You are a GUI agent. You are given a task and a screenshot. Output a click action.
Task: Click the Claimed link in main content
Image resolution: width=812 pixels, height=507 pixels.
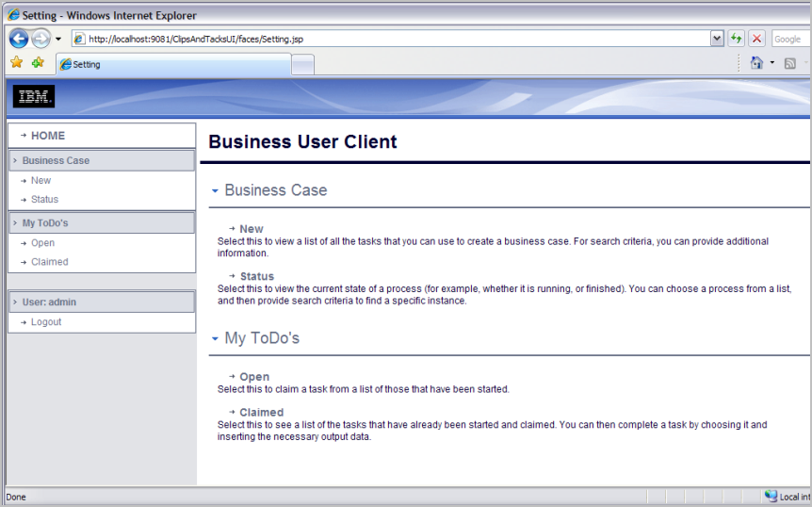[262, 413]
